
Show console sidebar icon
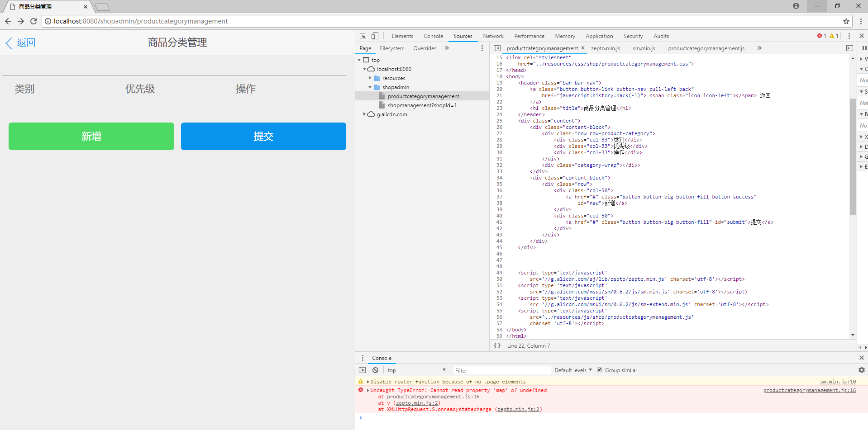362,370
